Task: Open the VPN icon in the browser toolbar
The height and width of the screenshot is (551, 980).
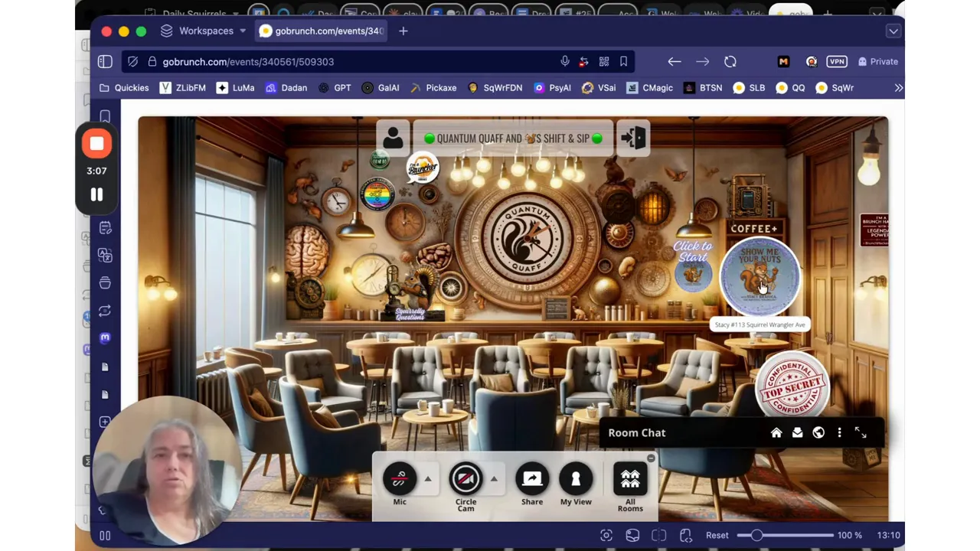Action: pyautogui.click(x=837, y=61)
